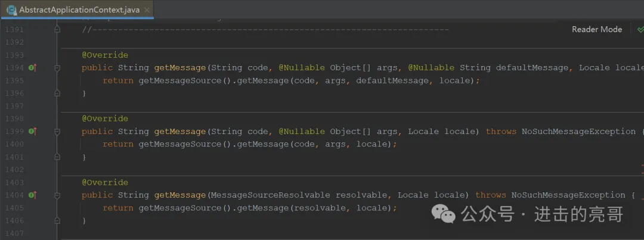Screen dimensions: 644x240
Task: Click line number 1391 in the gutter
Action: 14,30
